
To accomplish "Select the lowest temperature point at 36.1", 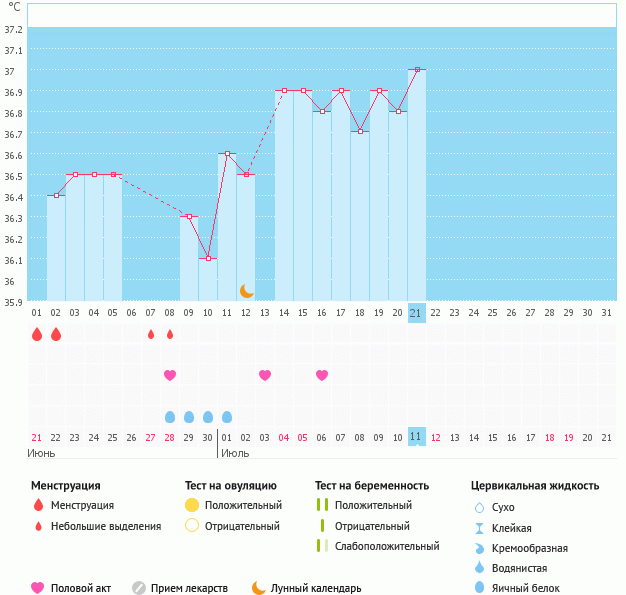I will tap(208, 259).
